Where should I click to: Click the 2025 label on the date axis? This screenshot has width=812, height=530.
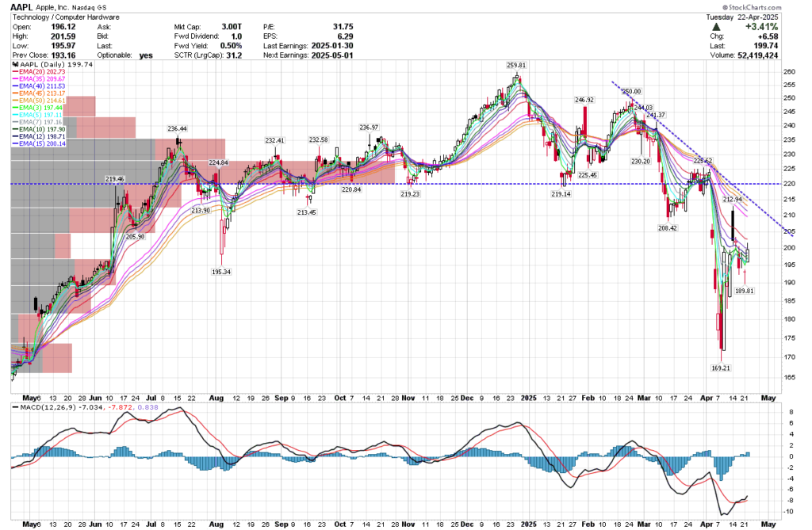pos(527,398)
